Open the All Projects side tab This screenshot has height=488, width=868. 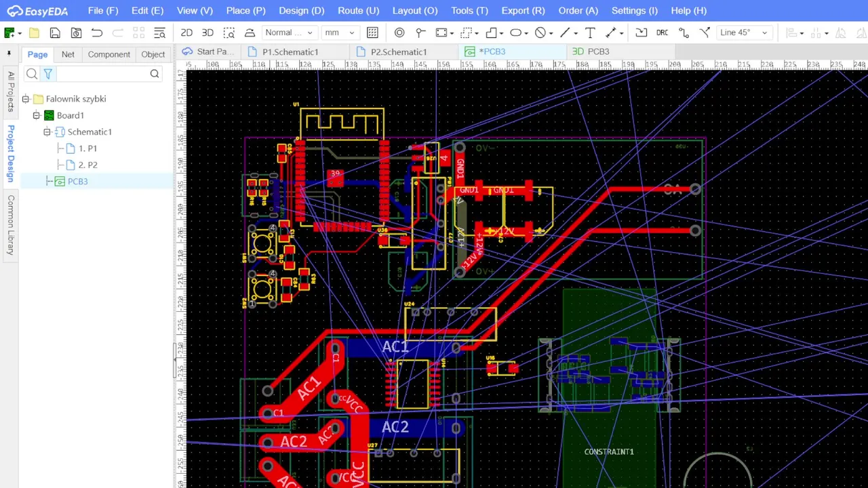click(10, 91)
